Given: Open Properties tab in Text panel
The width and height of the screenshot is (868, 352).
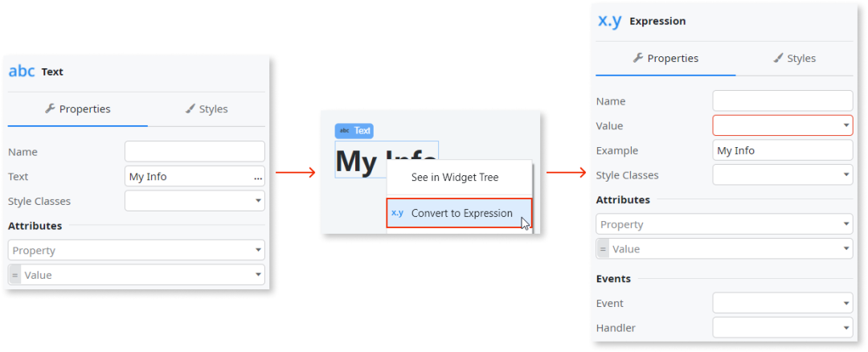Looking at the screenshot, I should pyautogui.click(x=78, y=109).
